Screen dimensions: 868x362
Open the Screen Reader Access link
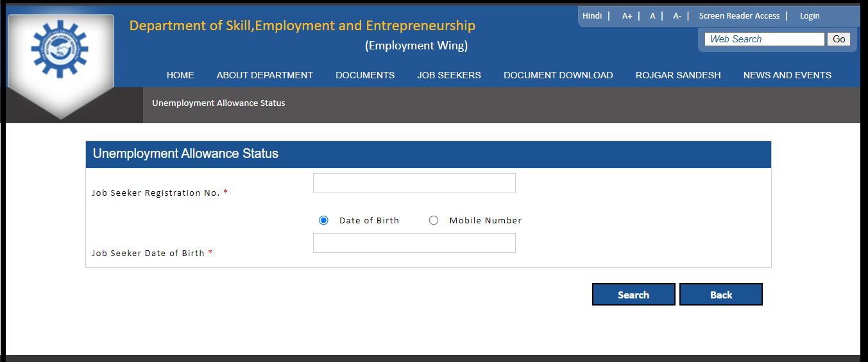(x=739, y=16)
